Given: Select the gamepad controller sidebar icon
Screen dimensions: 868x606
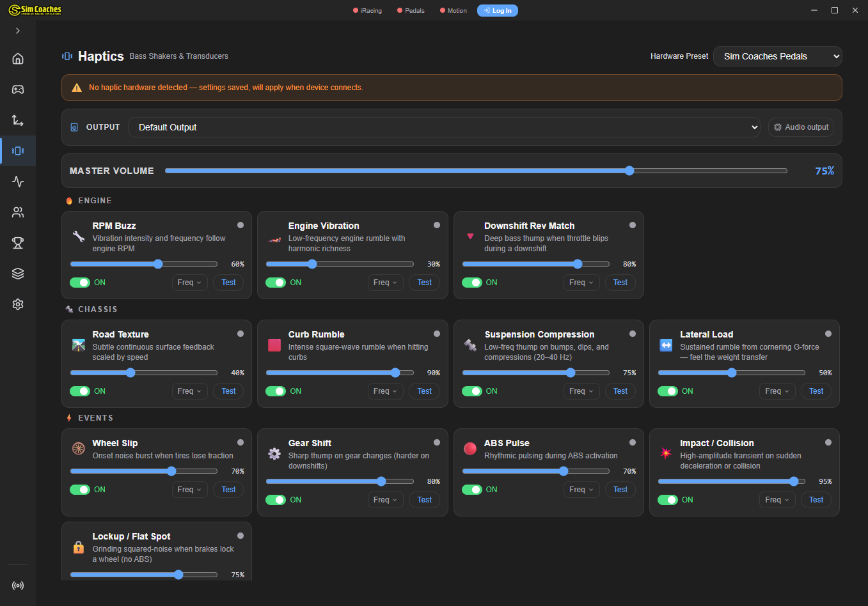Looking at the screenshot, I should [17, 89].
